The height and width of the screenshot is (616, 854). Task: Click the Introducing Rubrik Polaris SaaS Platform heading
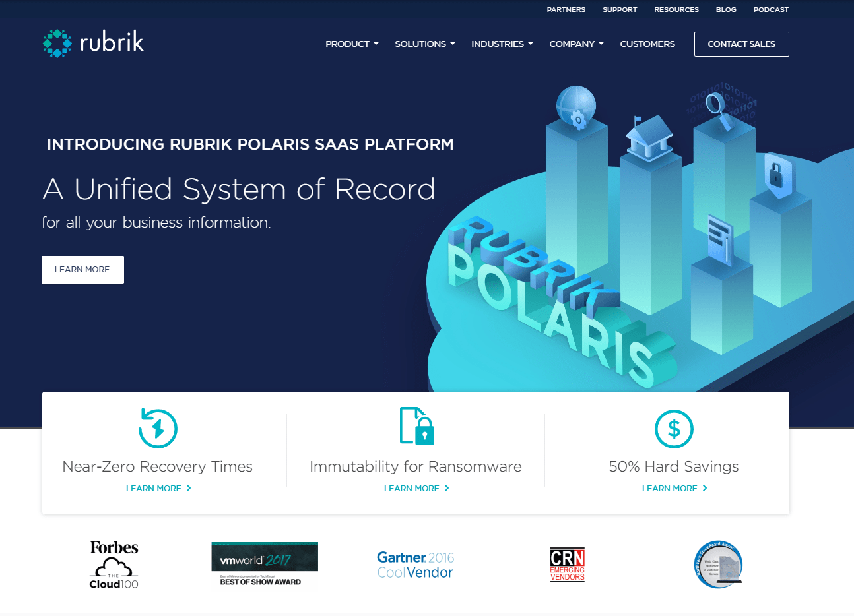click(250, 144)
